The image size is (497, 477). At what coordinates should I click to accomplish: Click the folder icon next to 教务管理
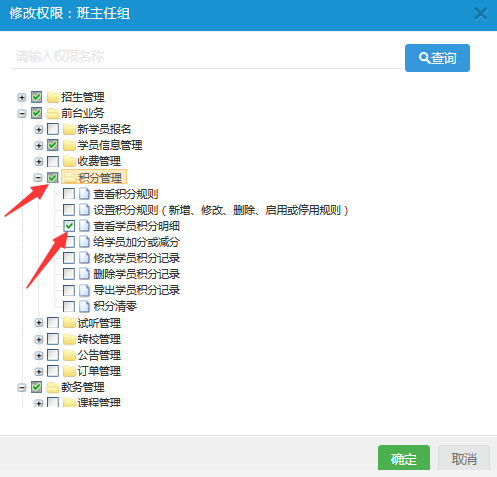tap(53, 387)
